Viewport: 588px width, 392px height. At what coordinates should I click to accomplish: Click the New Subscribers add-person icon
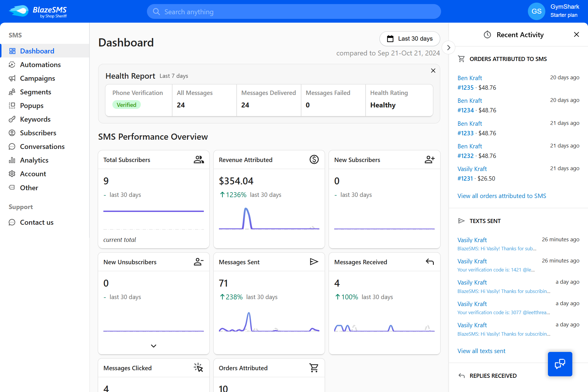[429, 160]
